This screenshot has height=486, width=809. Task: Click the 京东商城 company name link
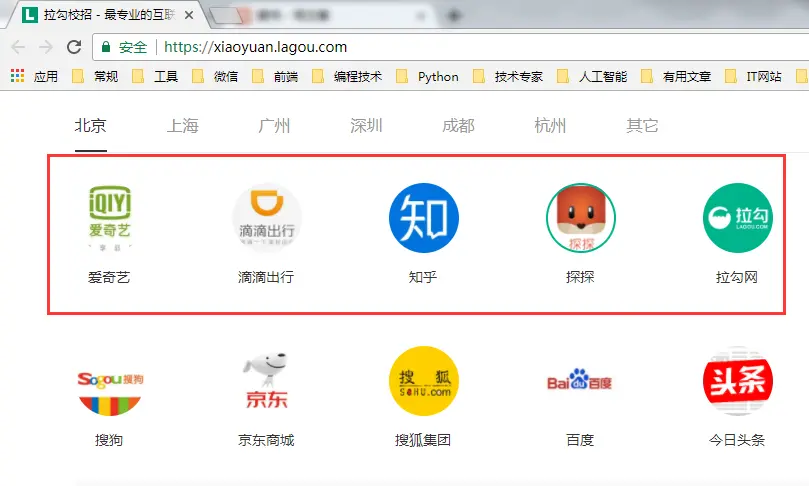266,440
